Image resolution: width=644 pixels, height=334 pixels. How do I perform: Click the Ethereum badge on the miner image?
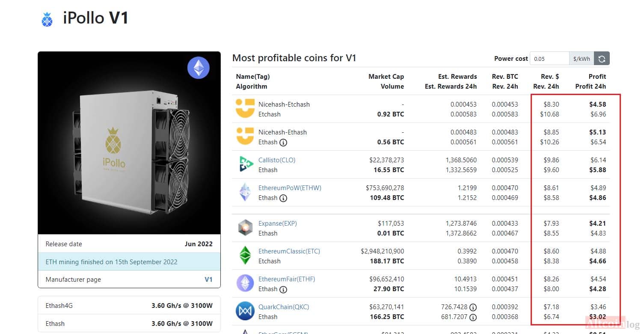coord(199,68)
